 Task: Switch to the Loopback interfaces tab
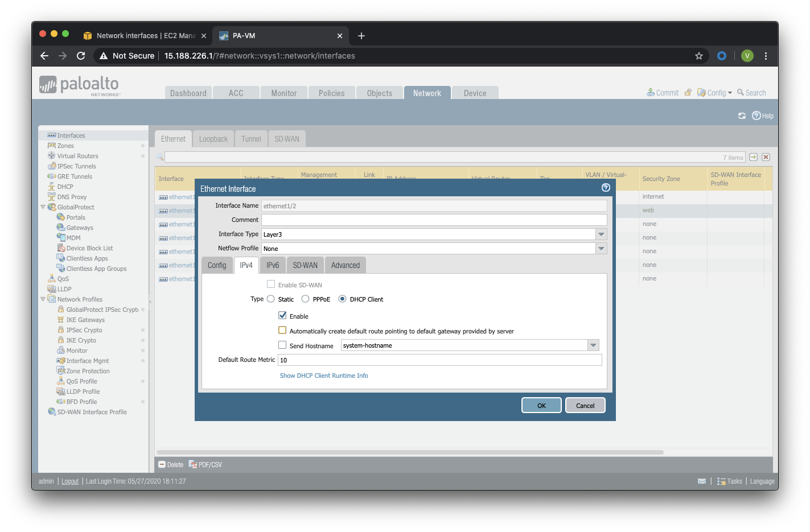[213, 139]
